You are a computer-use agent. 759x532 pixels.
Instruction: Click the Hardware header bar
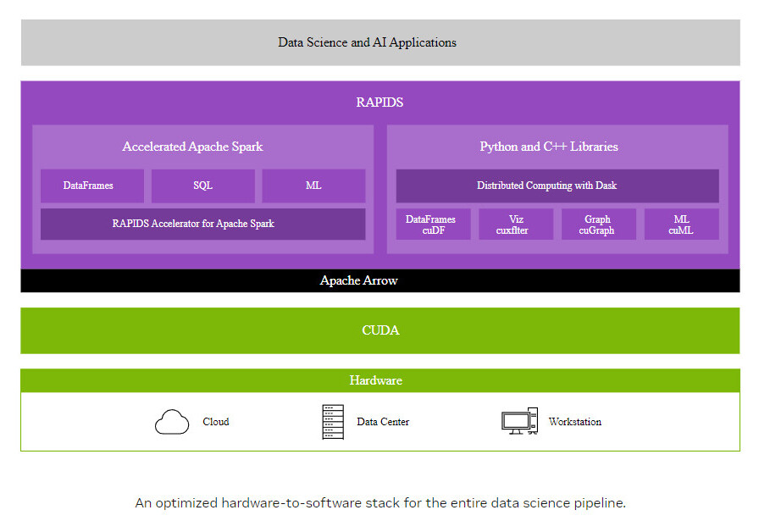380,380
